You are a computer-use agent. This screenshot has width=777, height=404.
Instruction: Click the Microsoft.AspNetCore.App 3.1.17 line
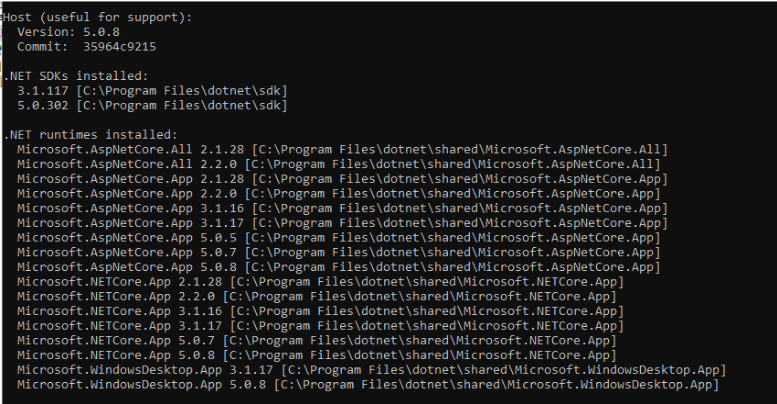point(342,223)
